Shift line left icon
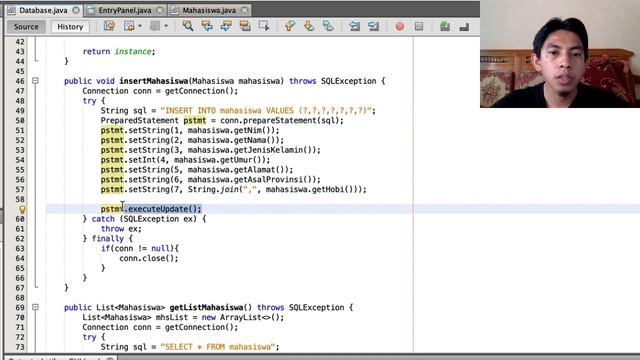Viewport: 640px width, 360px height. [x=354, y=26]
